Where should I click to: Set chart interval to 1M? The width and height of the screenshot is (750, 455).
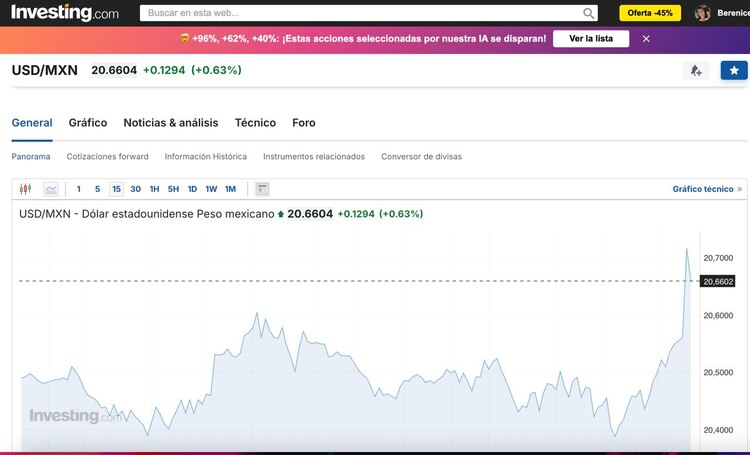(231, 189)
